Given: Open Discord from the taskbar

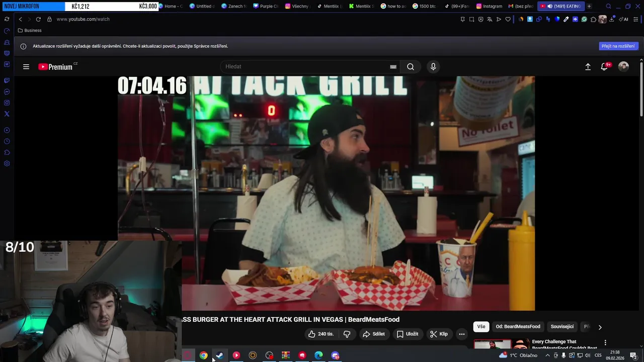Looking at the screenshot, I should point(335,355).
